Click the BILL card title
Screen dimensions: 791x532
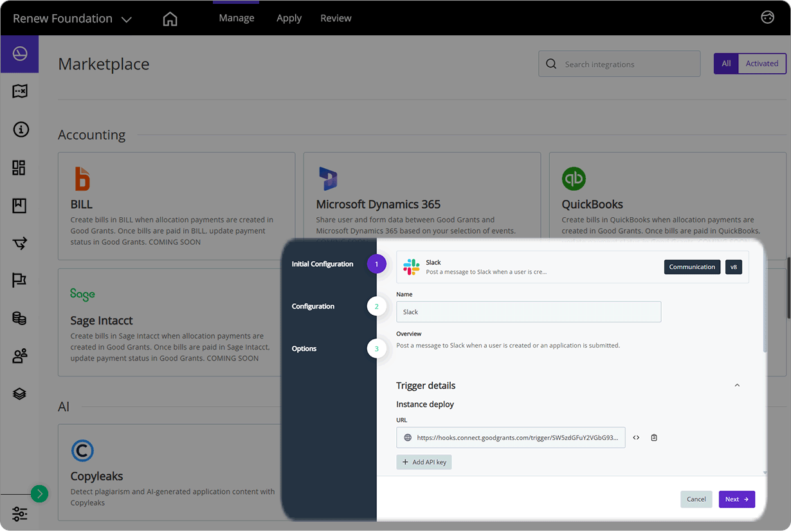click(x=82, y=204)
